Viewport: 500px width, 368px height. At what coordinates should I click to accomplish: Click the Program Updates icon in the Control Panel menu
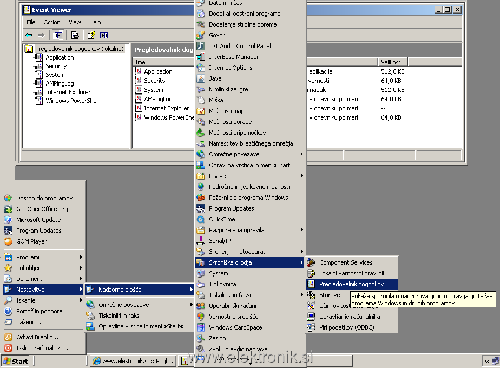point(201,208)
